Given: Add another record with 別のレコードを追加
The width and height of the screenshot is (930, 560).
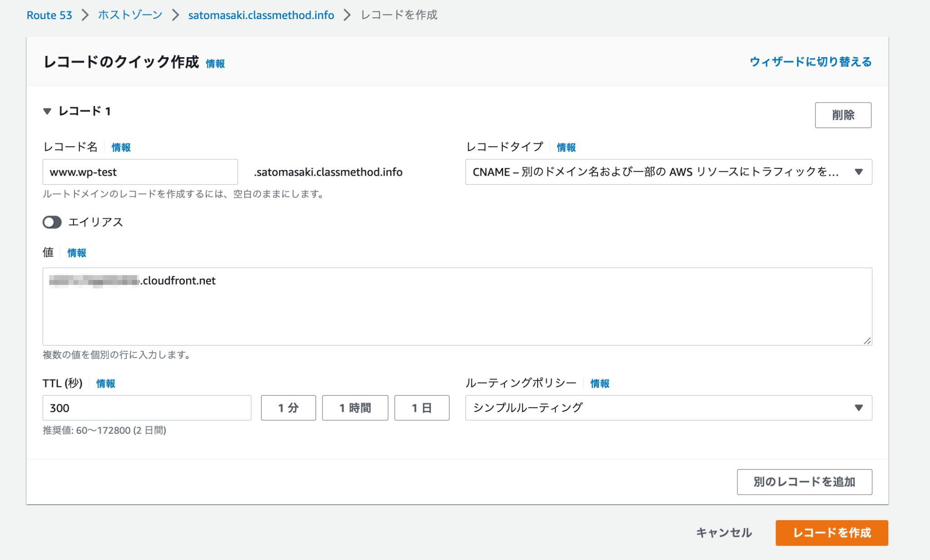Looking at the screenshot, I should [804, 482].
